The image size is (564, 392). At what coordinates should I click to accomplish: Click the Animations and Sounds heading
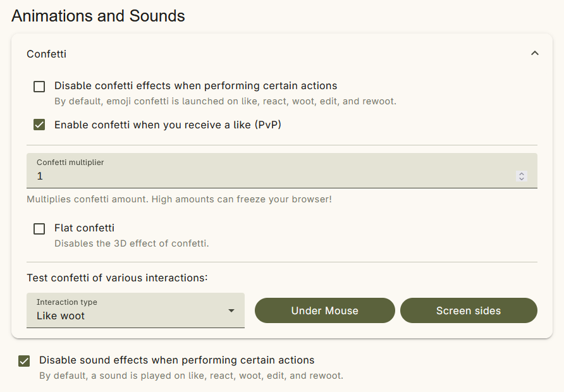click(97, 15)
